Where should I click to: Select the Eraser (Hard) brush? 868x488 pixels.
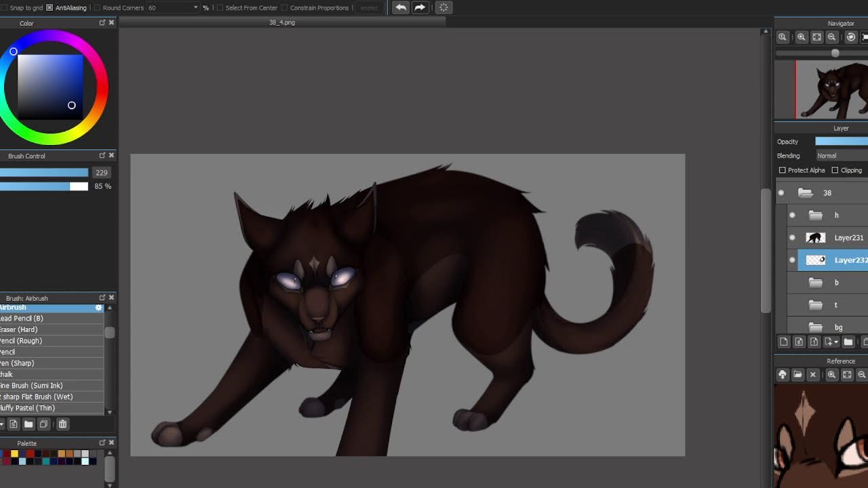click(52, 329)
